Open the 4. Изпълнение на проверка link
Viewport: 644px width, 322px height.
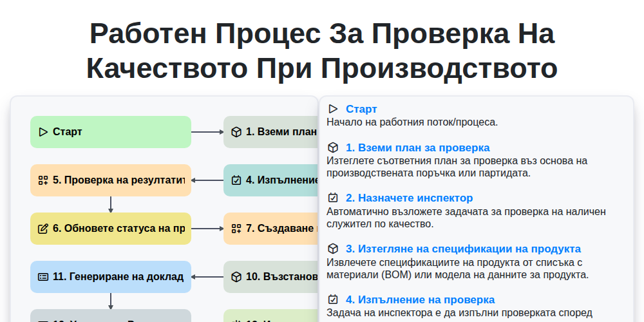(x=420, y=299)
